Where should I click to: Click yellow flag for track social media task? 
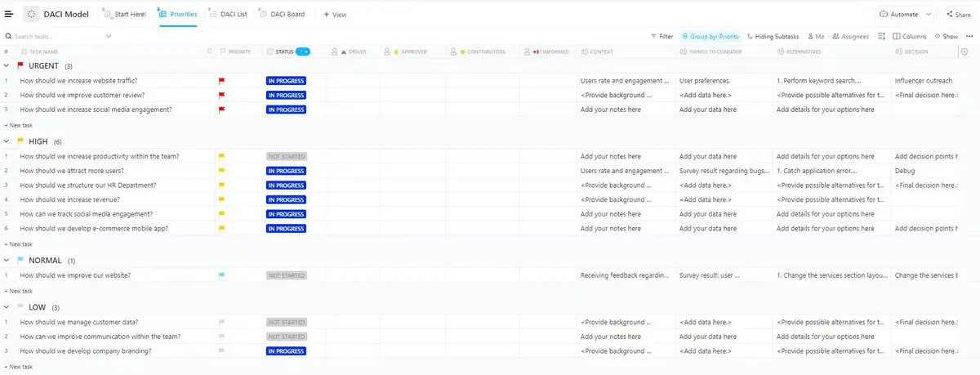(x=221, y=214)
